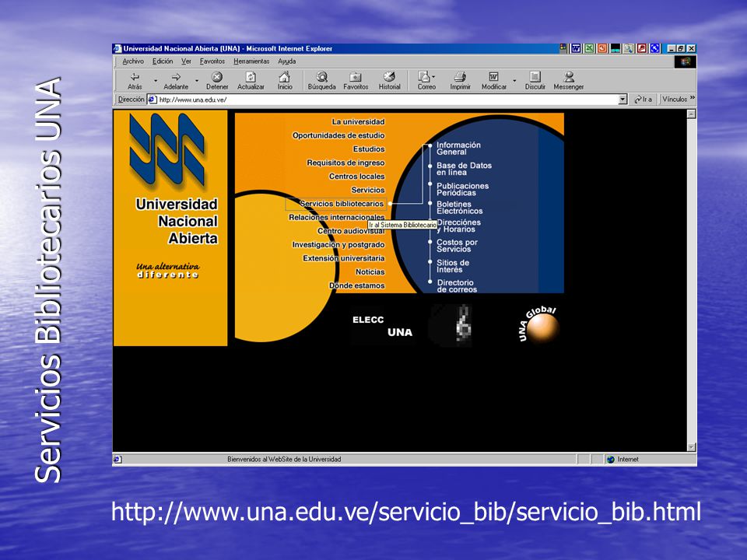Viewport: 747px width, 560px height.
Task: Open Boletines Electrónicos item
Action: coord(459,208)
